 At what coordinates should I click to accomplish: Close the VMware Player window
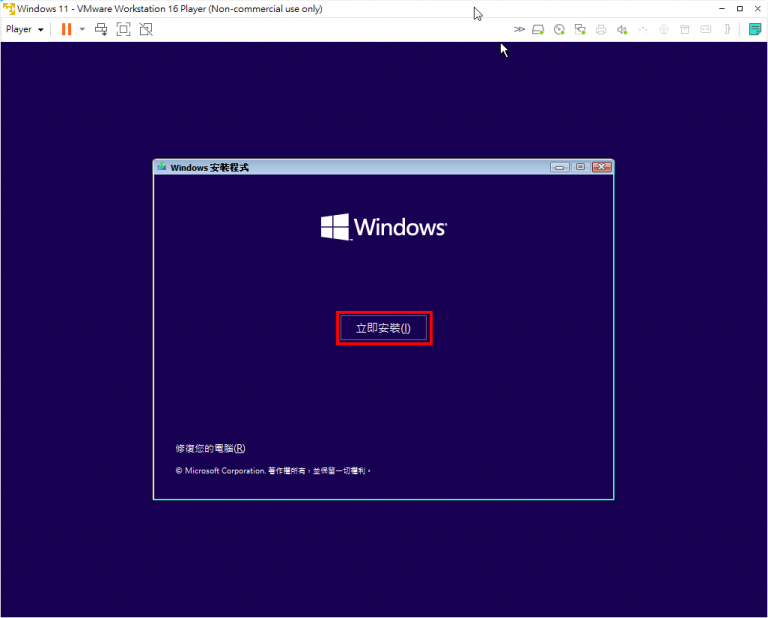click(x=758, y=9)
